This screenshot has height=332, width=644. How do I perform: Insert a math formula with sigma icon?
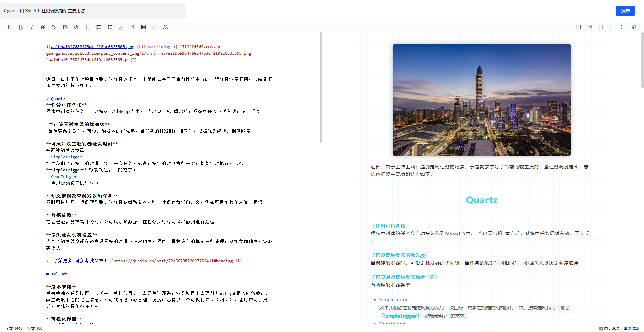154,27
